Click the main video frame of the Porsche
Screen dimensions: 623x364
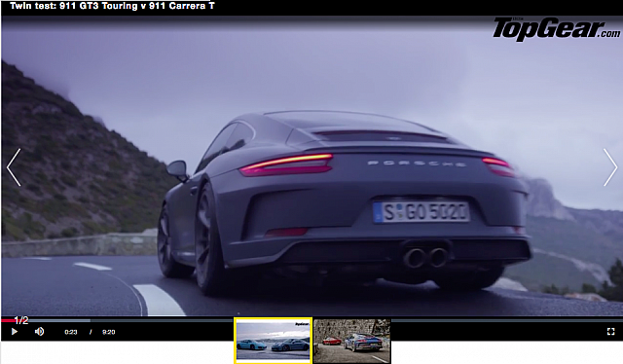point(311,166)
